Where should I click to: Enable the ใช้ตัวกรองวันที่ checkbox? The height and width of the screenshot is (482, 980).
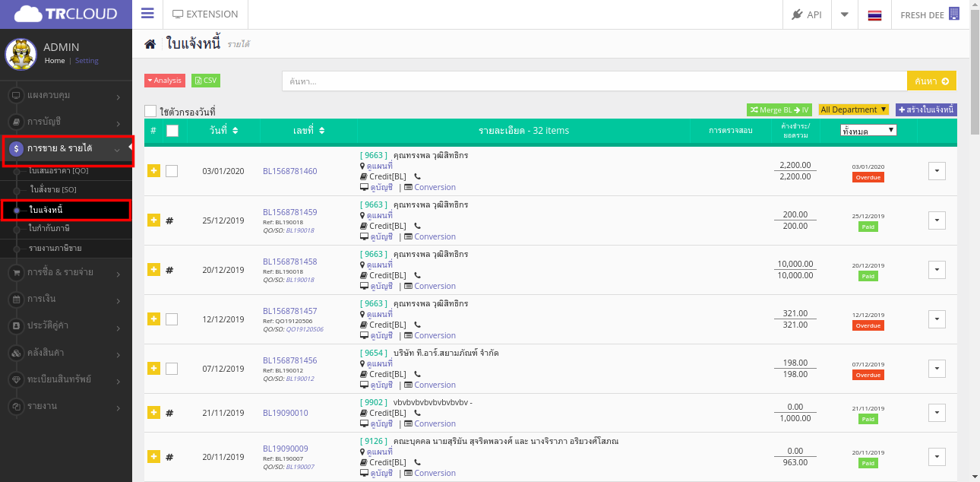pyautogui.click(x=150, y=112)
